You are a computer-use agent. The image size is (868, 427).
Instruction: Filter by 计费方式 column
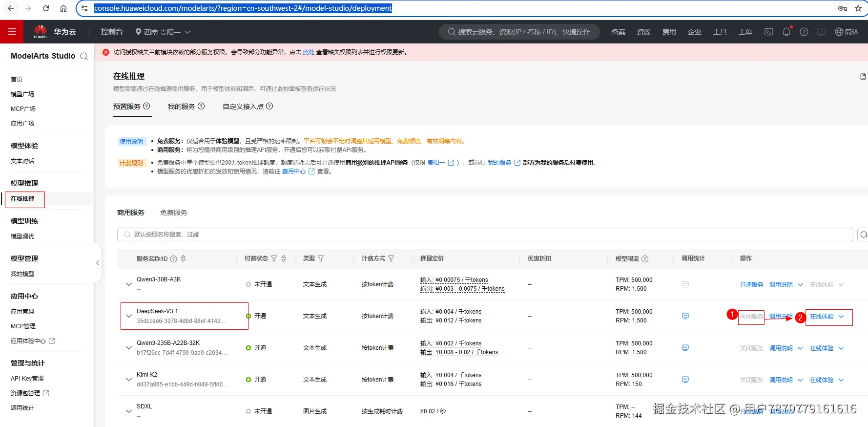391,258
